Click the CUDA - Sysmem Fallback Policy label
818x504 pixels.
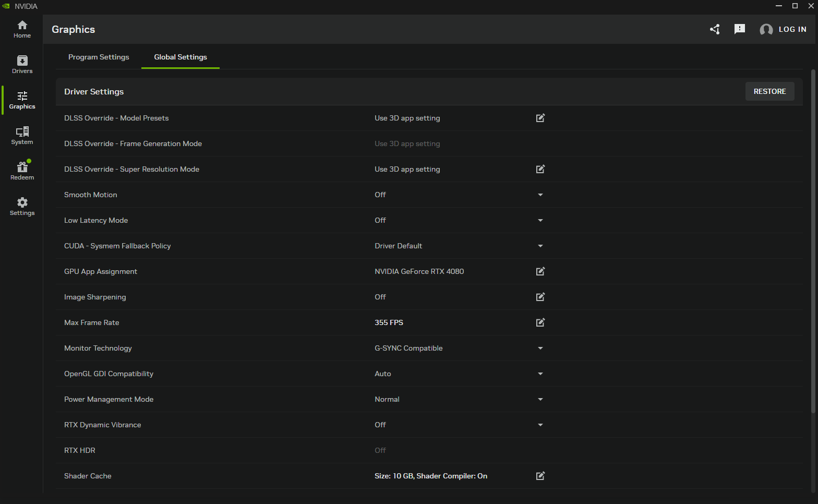117,246
